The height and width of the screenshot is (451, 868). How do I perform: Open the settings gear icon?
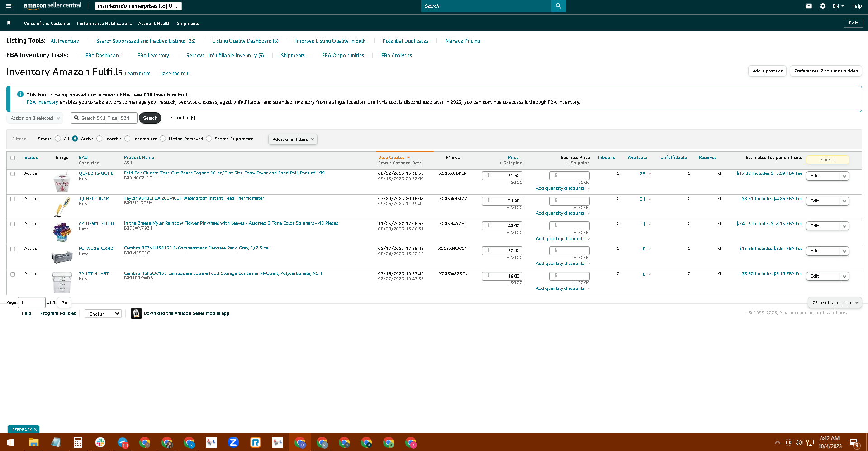(823, 6)
